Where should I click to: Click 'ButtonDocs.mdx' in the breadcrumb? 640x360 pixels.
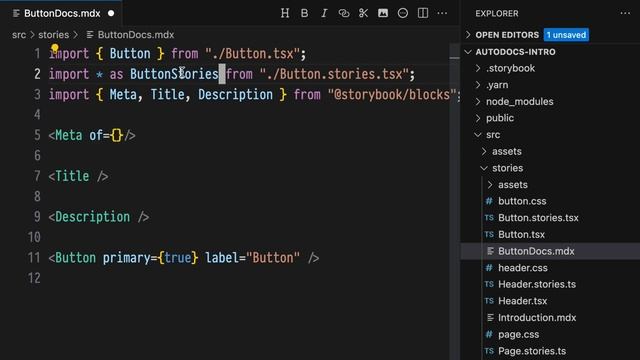(x=136, y=35)
